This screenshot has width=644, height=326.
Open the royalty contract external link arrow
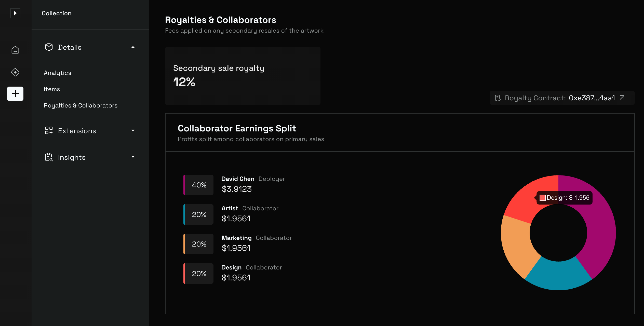point(622,98)
